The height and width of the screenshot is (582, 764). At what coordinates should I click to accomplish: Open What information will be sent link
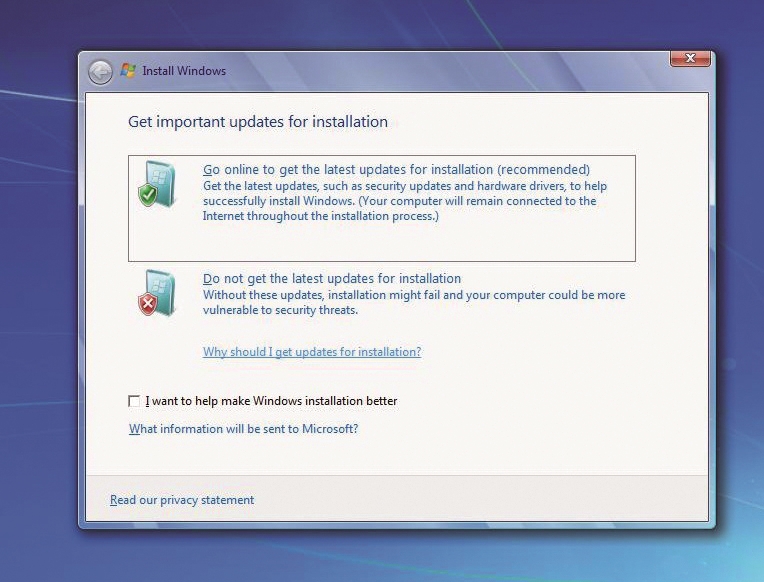tap(243, 429)
